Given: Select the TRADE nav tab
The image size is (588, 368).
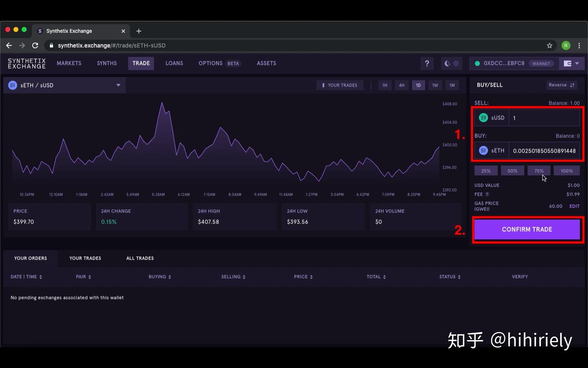Looking at the screenshot, I should [141, 63].
